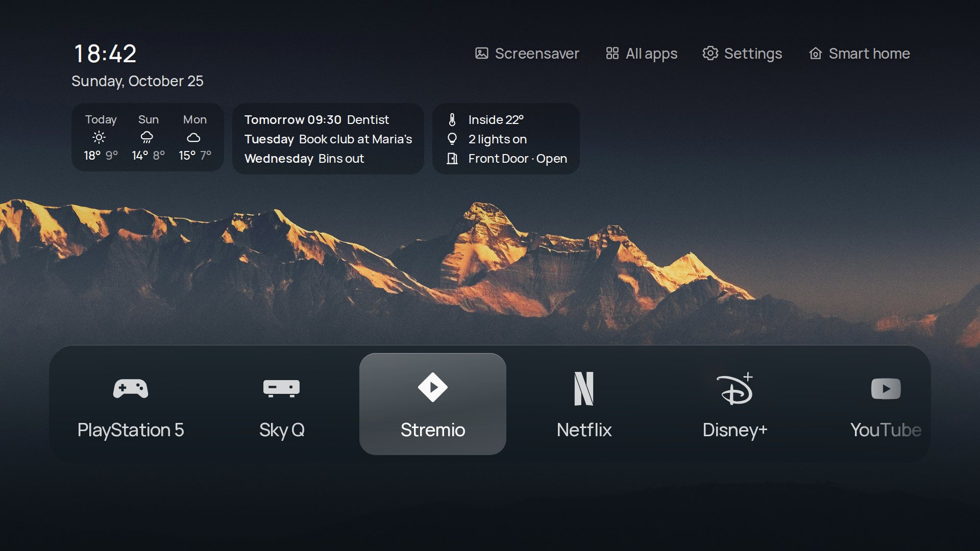Launch Stremio via its diamond play icon
The width and height of the screenshot is (980, 551).
click(433, 387)
